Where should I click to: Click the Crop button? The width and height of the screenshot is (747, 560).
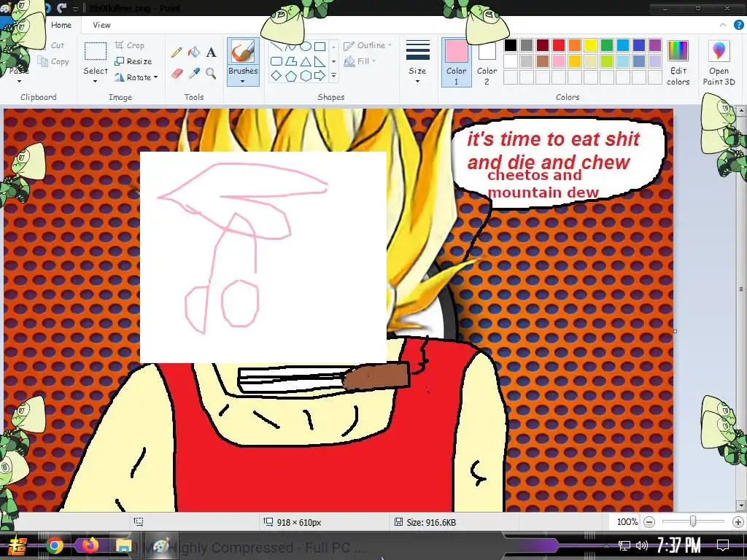click(129, 45)
